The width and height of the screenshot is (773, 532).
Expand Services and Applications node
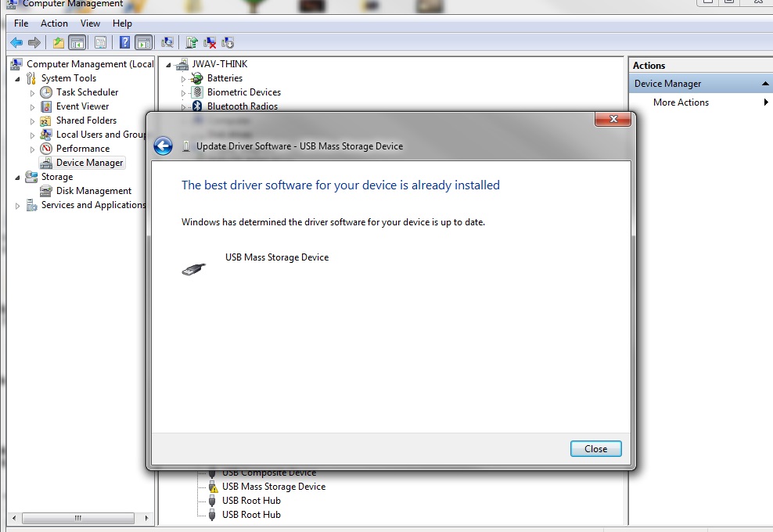18,206
